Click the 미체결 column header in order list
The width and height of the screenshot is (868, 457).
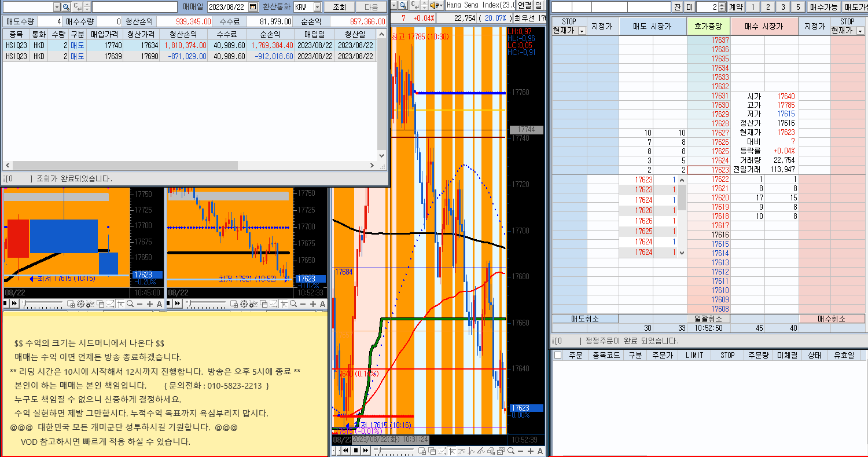tap(788, 355)
